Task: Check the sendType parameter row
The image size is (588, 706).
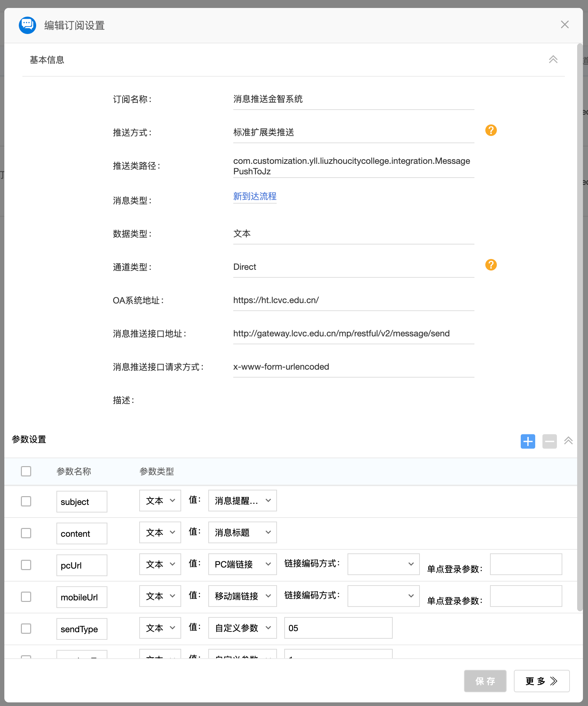Action: click(x=26, y=629)
